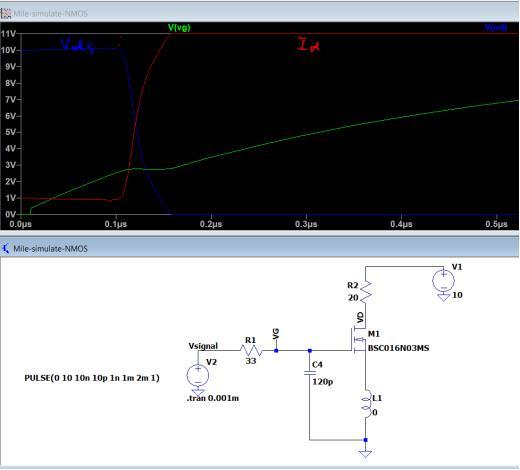Click the 0.1µs time axis label
This screenshot has width=520, height=470.
[x=116, y=224]
